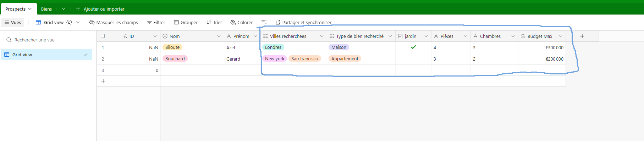Screen dimensions: 644x141
Task: Select the Bouchard name tag
Action: pyautogui.click(x=175, y=58)
